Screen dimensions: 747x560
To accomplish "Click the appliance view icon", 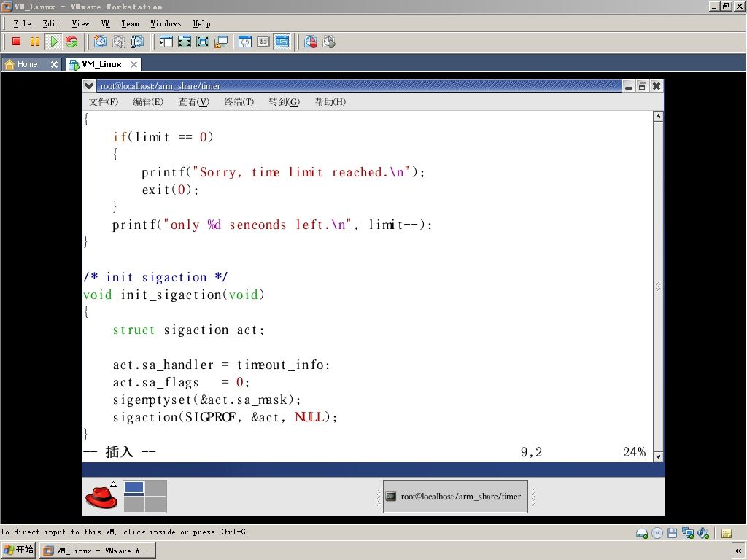I will tap(263, 42).
